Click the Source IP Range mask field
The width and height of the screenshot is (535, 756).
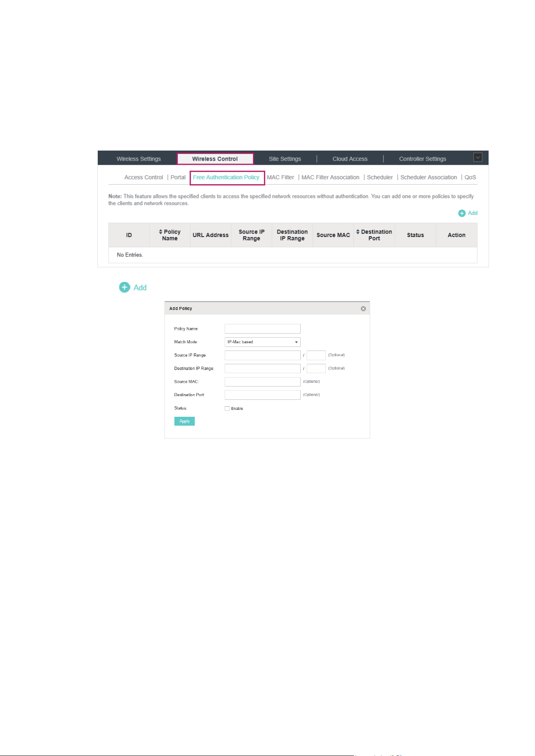click(x=316, y=355)
